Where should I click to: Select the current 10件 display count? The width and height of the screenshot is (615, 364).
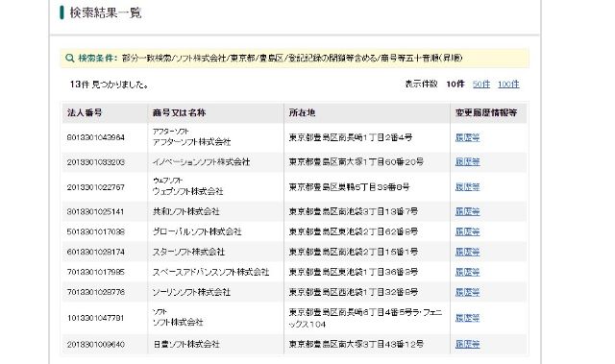(x=455, y=85)
